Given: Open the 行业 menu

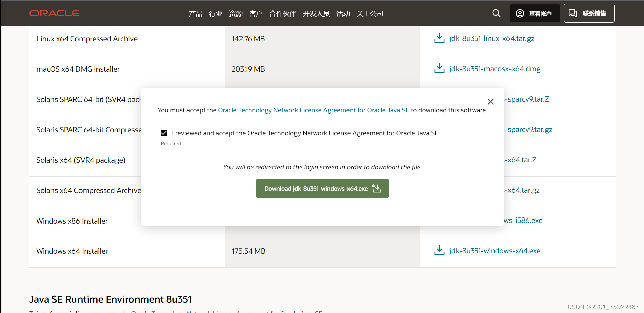Looking at the screenshot, I should pos(215,14).
